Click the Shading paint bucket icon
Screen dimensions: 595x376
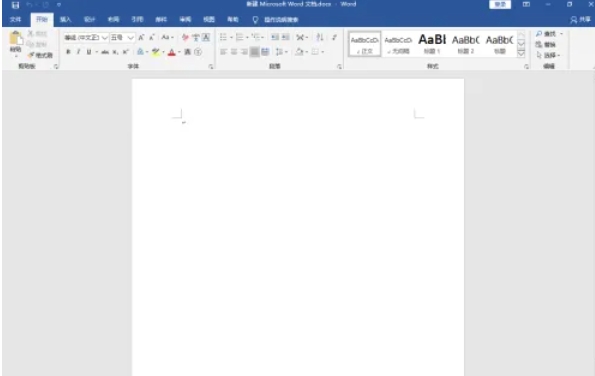pos(299,52)
